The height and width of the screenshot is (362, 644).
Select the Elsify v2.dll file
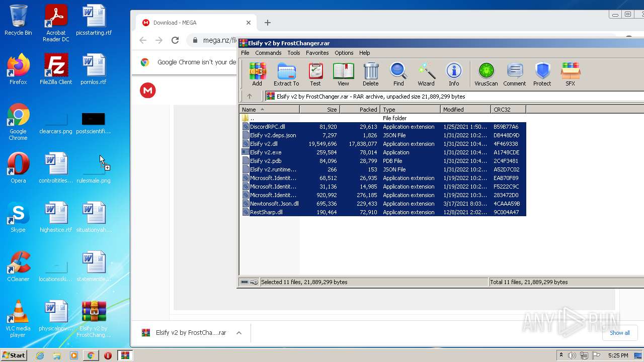click(x=383, y=144)
